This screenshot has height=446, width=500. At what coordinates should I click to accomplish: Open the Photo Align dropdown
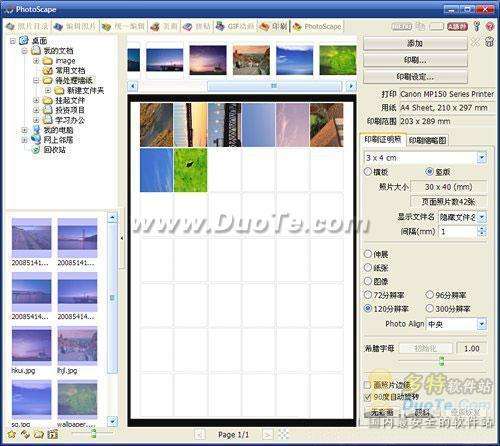pos(482,324)
